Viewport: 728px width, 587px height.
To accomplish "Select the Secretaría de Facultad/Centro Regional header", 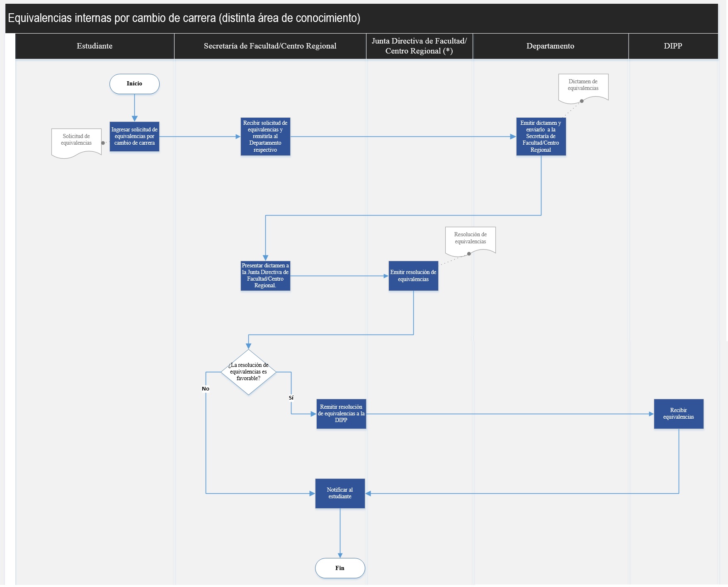I will (x=270, y=46).
